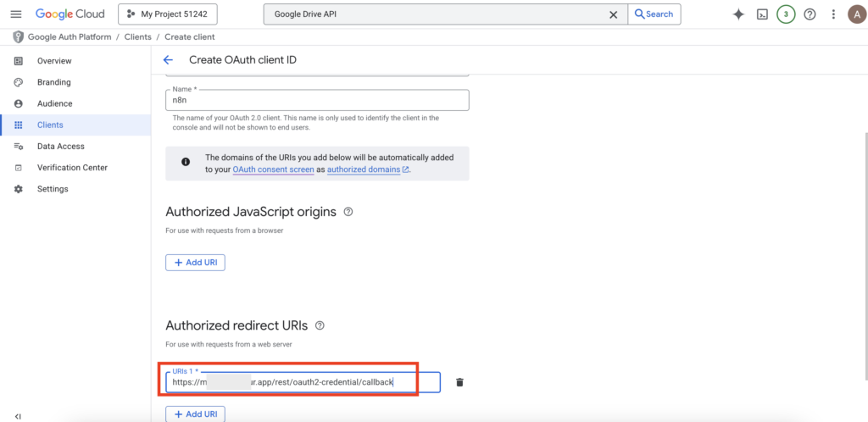The image size is (868, 422).
Task: Clear search text with X icon
Action: (613, 14)
